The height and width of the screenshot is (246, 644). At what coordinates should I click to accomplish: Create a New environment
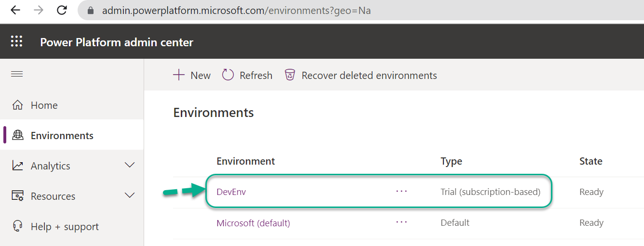[x=192, y=75]
